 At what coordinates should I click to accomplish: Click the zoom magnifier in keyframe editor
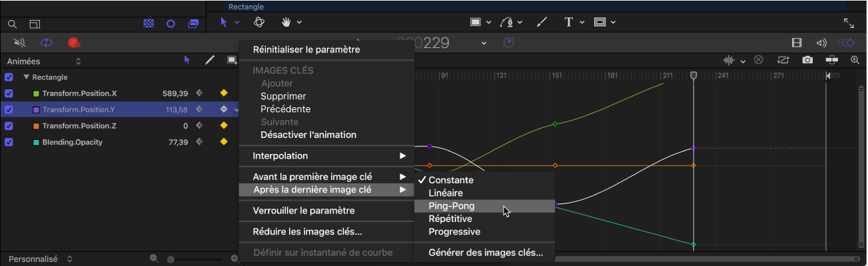tap(855, 60)
